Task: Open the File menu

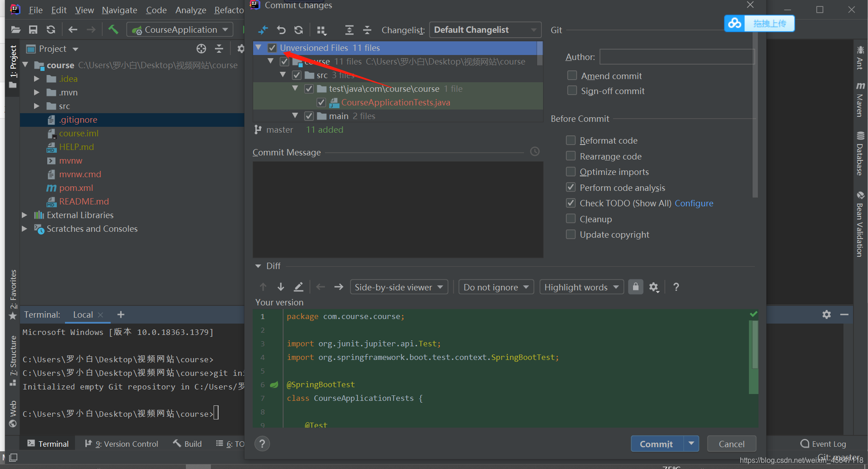Action: (x=35, y=10)
